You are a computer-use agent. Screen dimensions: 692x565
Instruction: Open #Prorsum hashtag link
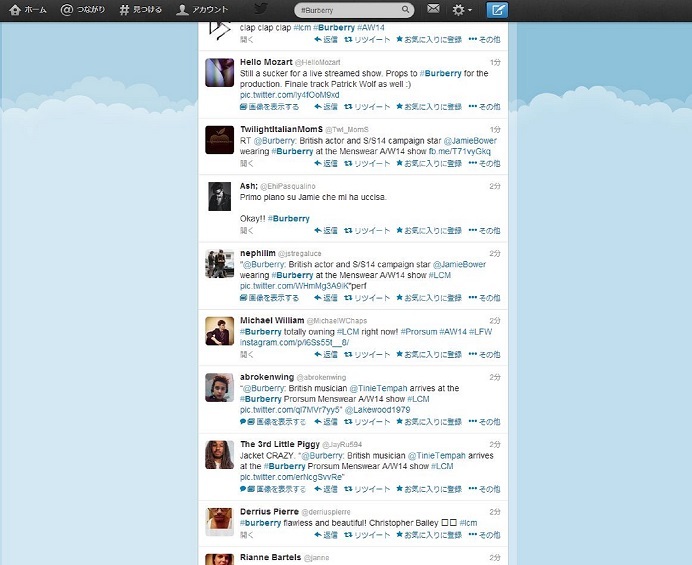point(418,332)
